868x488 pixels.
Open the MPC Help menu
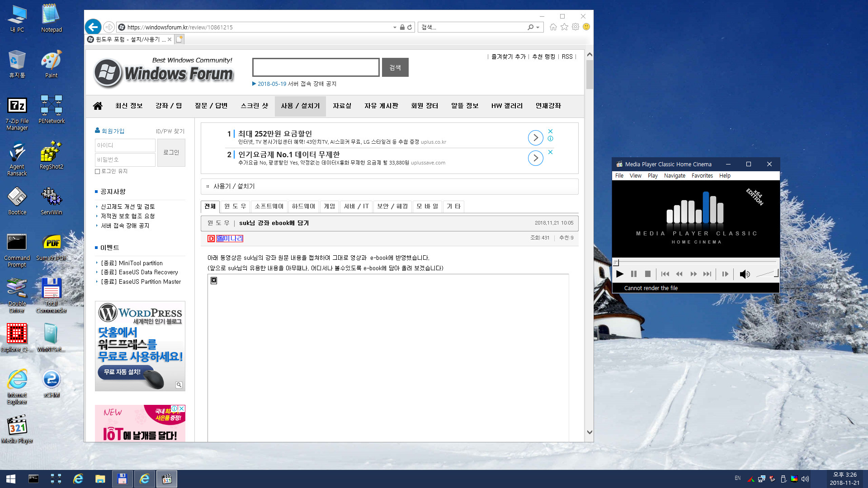(x=725, y=176)
